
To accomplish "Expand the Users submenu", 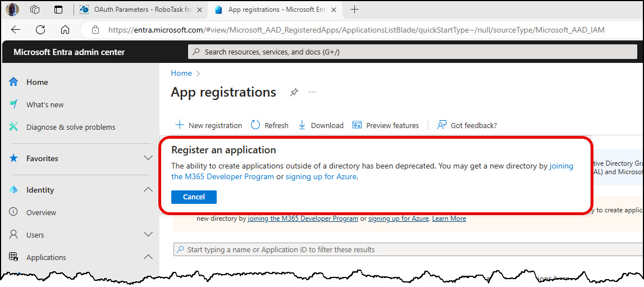I will point(148,235).
